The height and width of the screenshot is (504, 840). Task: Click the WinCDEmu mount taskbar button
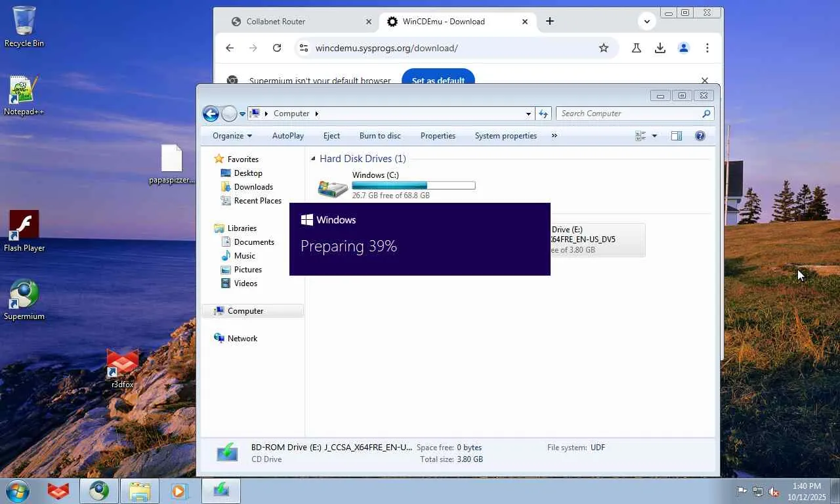point(221,491)
